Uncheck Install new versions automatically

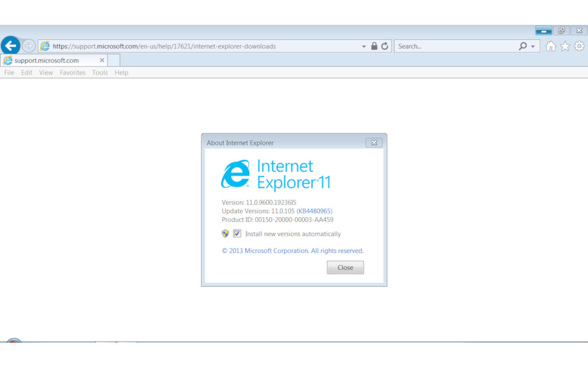tap(237, 233)
